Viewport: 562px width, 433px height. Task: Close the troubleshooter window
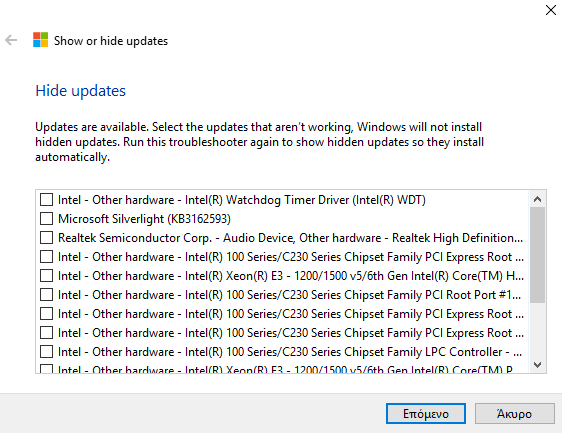pyautogui.click(x=551, y=10)
